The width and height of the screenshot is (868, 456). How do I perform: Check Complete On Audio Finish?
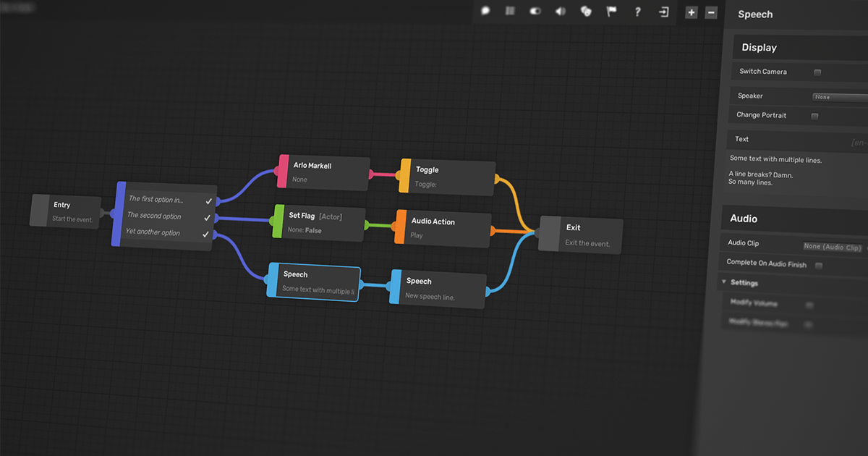(x=819, y=266)
